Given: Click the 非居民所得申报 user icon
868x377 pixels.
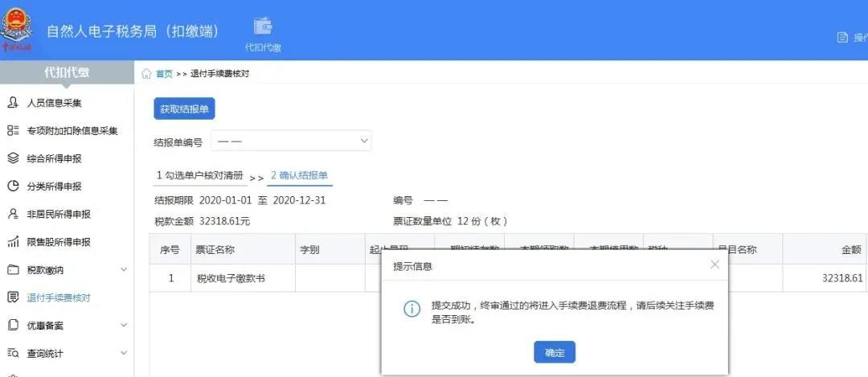Looking at the screenshot, I should (14, 215).
